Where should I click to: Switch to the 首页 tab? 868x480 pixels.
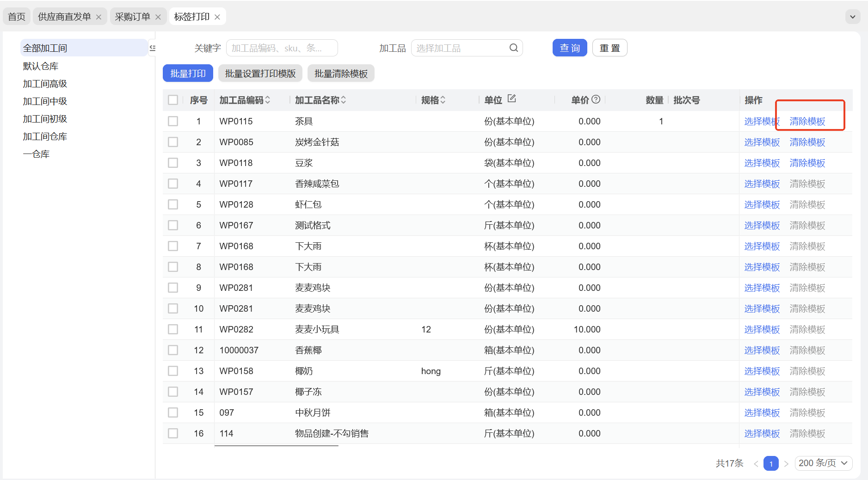(17, 17)
